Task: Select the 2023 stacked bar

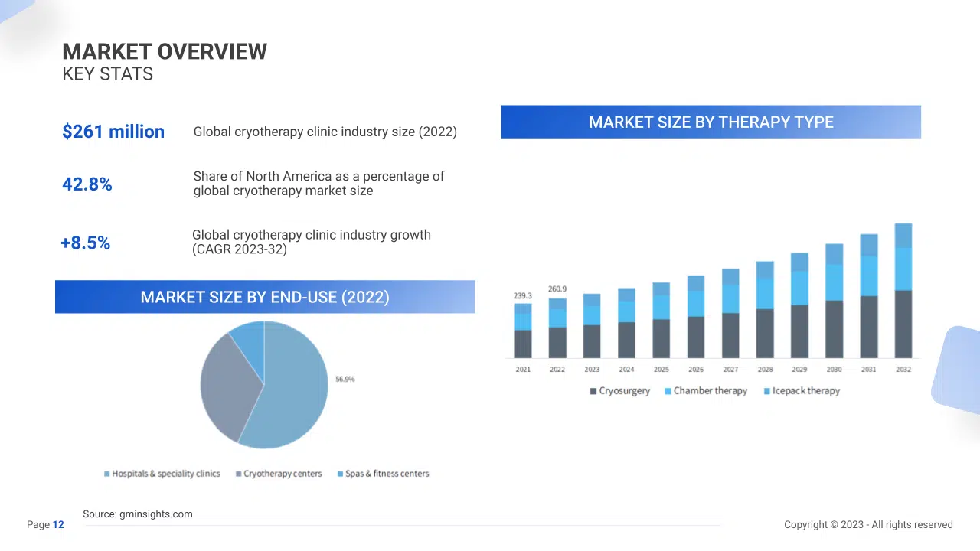Action: click(592, 326)
